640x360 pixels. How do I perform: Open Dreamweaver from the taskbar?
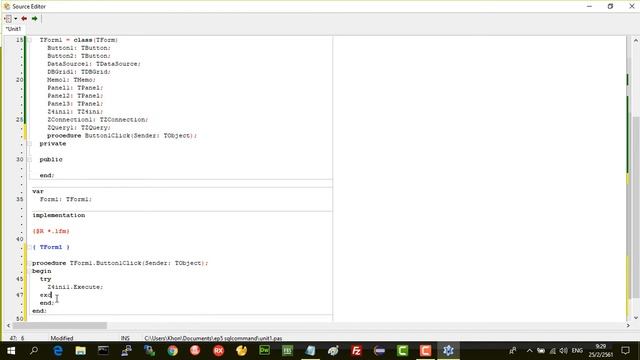264,351
